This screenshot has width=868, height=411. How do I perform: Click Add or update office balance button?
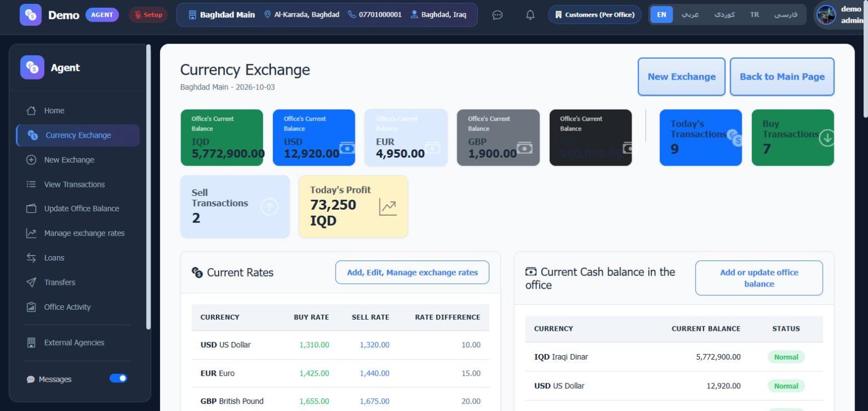pos(759,278)
